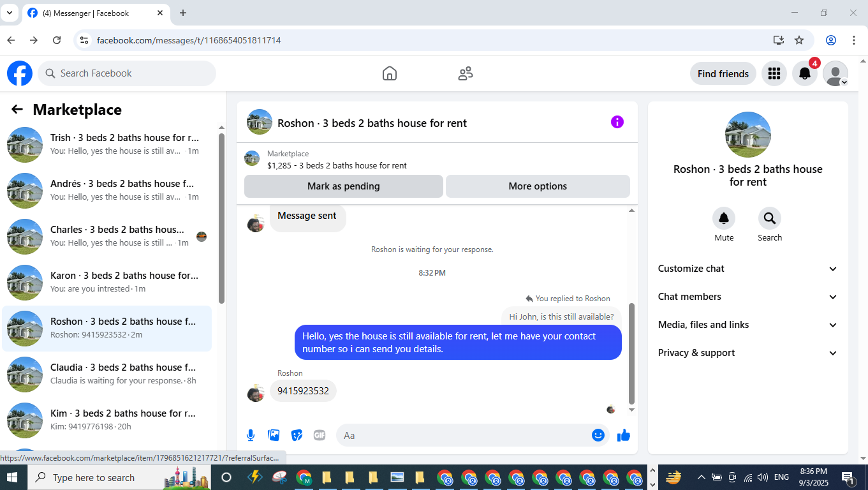Choose a sticker icon
The image size is (868, 490).
297,435
